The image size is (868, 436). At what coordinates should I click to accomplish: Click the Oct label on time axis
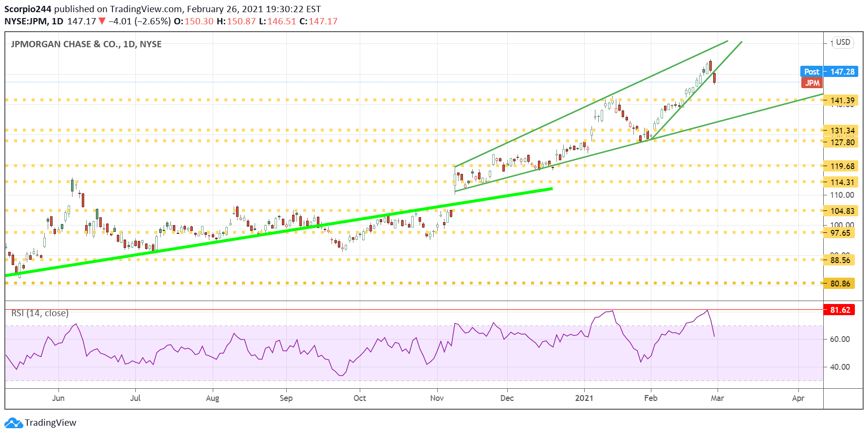(x=360, y=398)
